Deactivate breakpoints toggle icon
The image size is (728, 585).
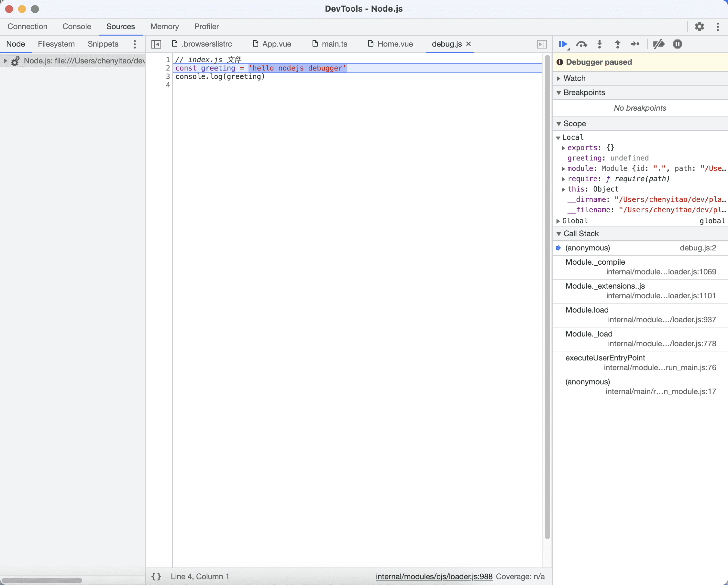tap(659, 44)
